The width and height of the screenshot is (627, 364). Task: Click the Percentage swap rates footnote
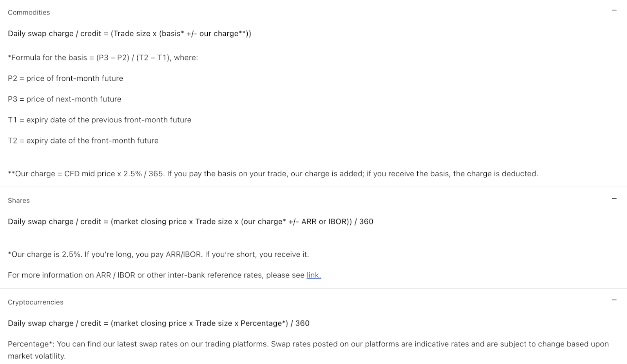(308, 344)
